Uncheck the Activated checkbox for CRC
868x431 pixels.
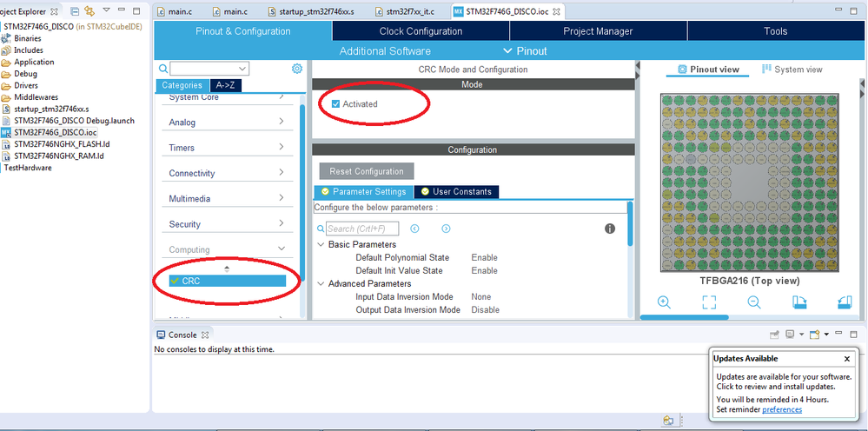tap(335, 104)
